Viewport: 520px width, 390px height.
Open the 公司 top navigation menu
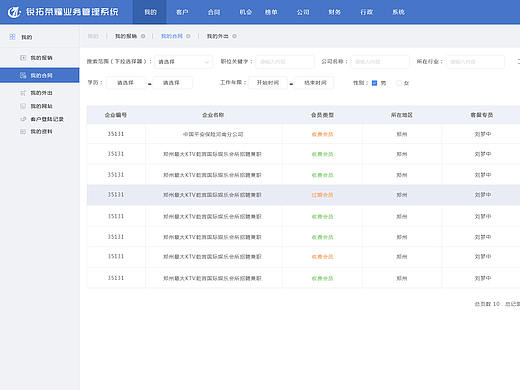(x=303, y=12)
